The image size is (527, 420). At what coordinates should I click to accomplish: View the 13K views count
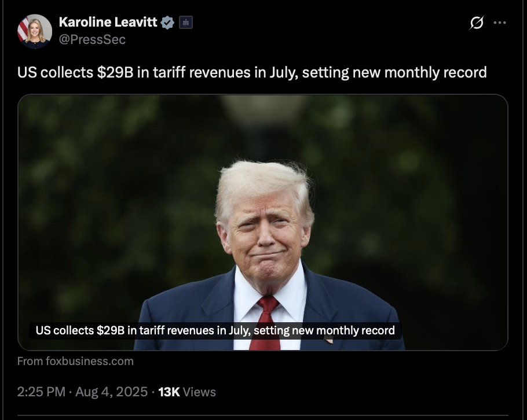(x=169, y=392)
